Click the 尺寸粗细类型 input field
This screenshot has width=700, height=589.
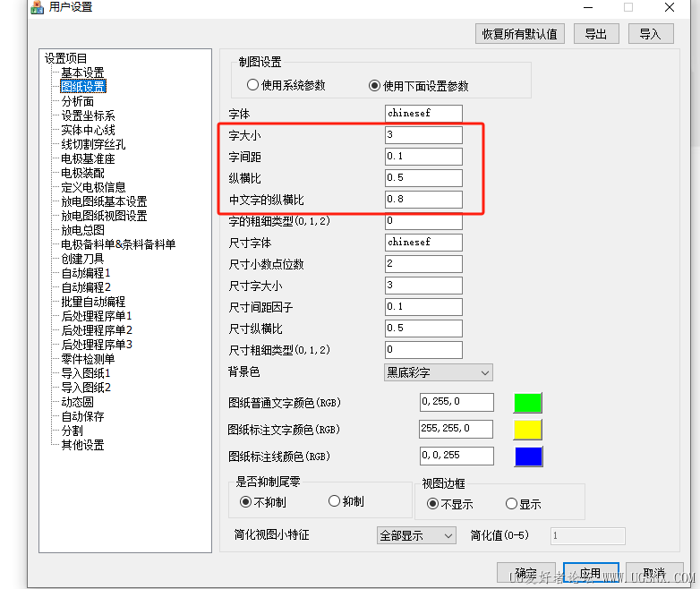(x=423, y=349)
